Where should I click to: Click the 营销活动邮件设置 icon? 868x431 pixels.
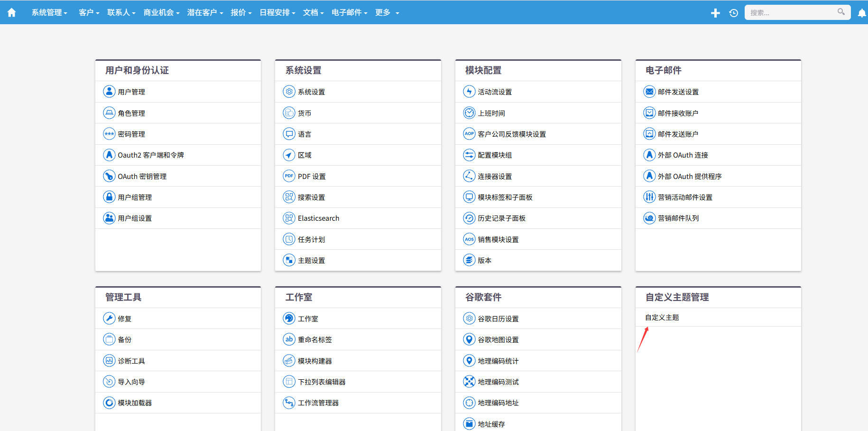click(649, 197)
